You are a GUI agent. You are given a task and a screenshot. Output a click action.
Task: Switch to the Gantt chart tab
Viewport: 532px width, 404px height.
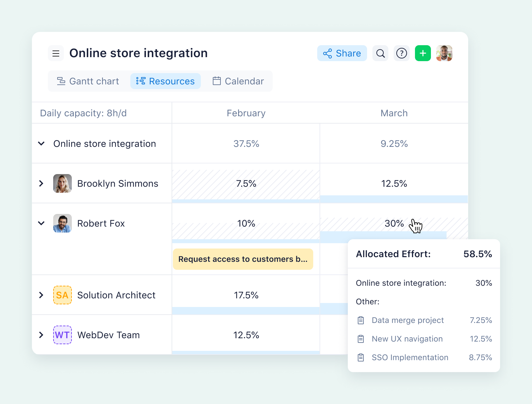pos(87,81)
